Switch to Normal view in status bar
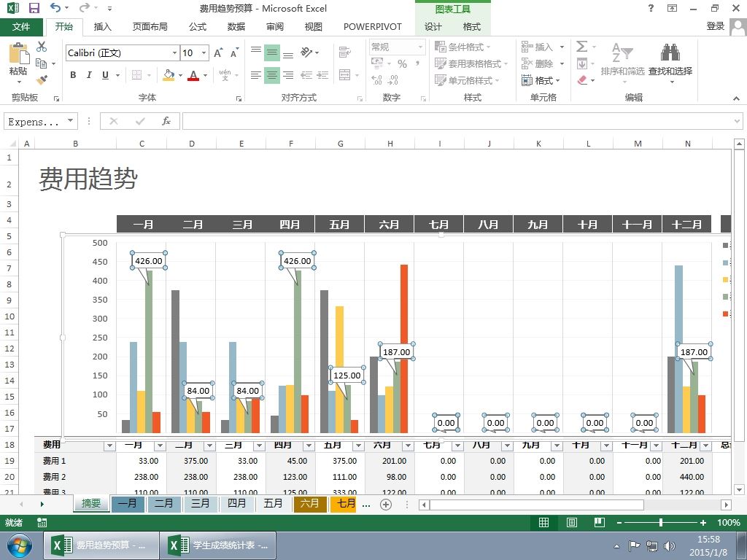 pyautogui.click(x=543, y=522)
